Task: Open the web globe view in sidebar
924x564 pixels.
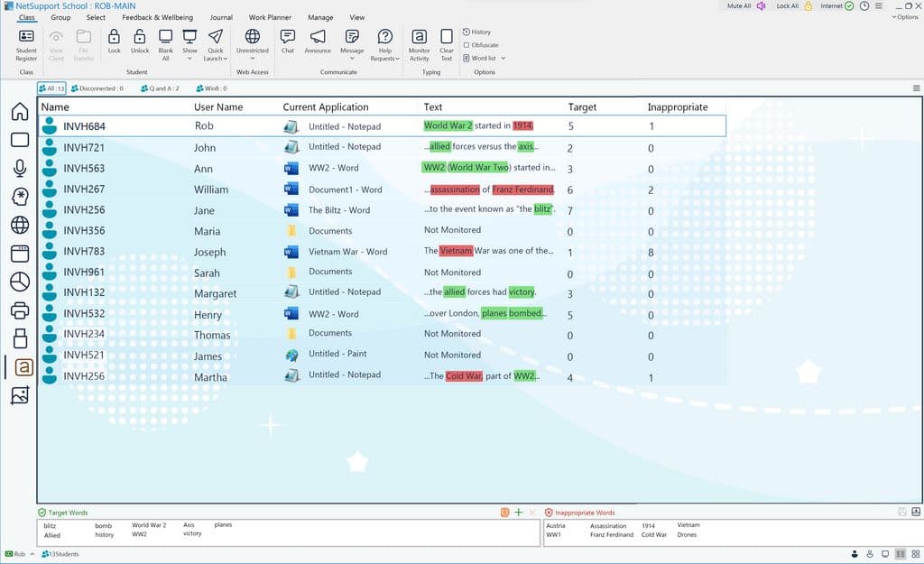Action: [x=20, y=225]
